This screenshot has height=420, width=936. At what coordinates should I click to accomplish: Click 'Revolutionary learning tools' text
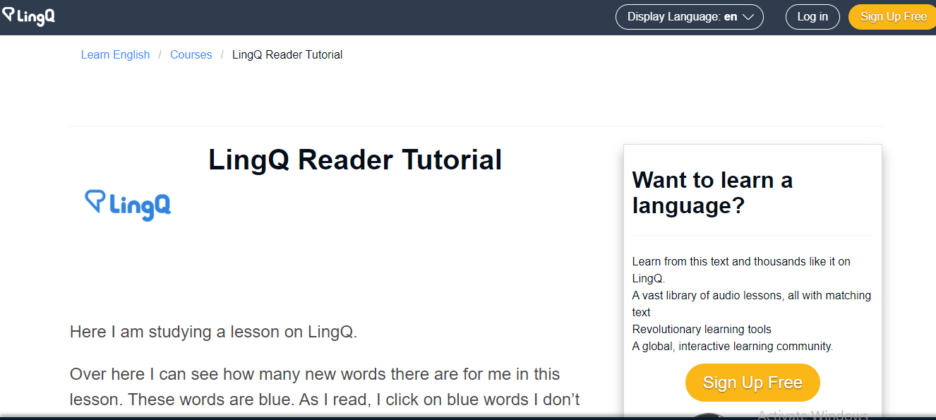[x=701, y=329]
